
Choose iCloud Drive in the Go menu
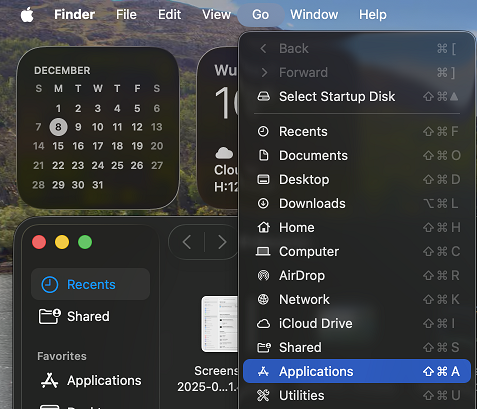357,323
